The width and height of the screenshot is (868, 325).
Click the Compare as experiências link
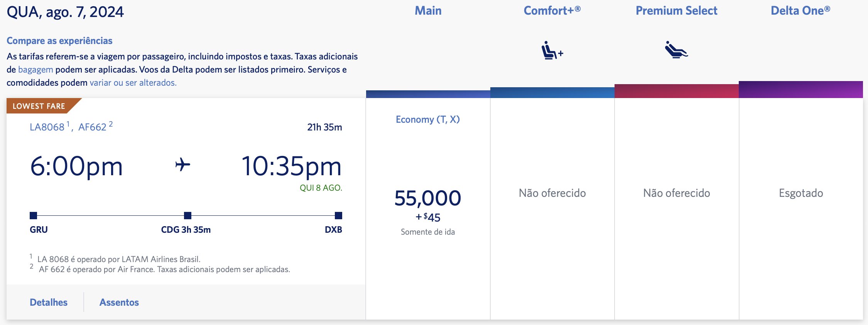(59, 41)
